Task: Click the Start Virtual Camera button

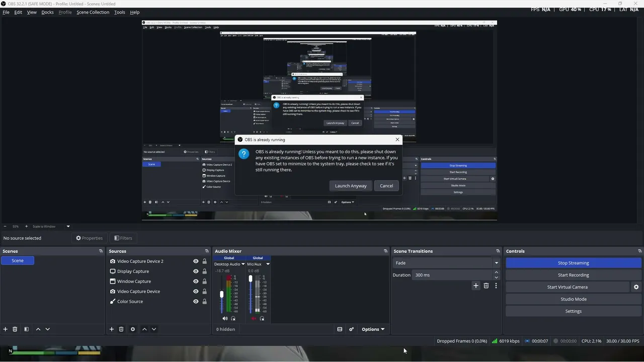Action: tap(568, 287)
